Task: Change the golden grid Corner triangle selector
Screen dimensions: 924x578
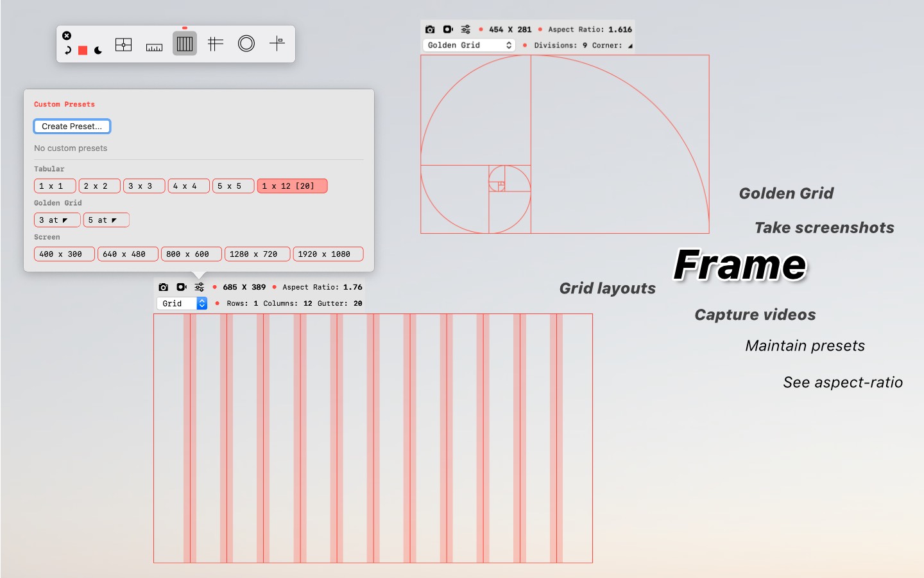Action: (x=630, y=46)
